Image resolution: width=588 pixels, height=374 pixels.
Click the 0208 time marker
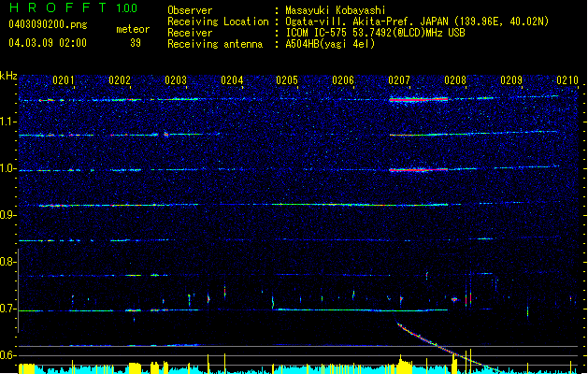[455, 80]
